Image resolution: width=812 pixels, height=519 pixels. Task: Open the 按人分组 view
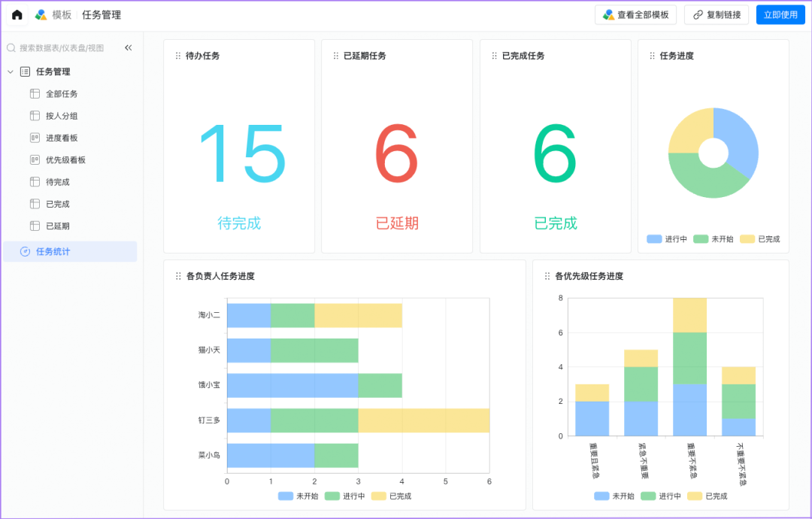[62, 116]
